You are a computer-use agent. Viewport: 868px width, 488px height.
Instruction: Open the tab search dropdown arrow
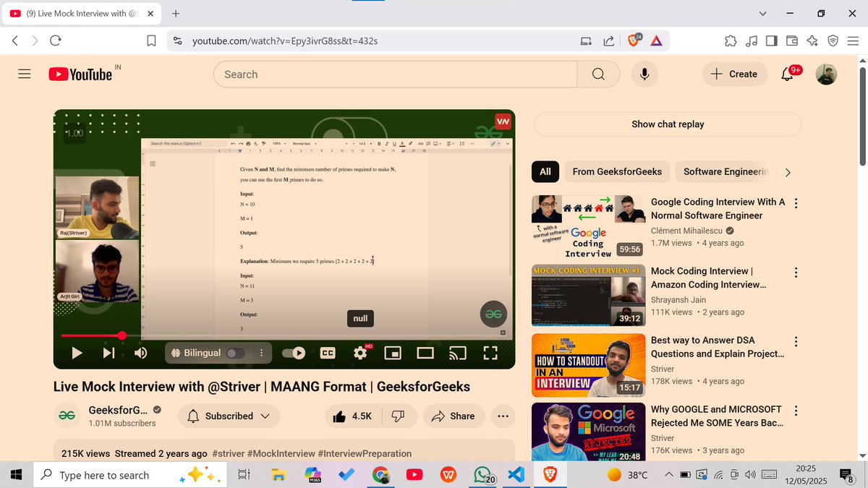pos(762,14)
